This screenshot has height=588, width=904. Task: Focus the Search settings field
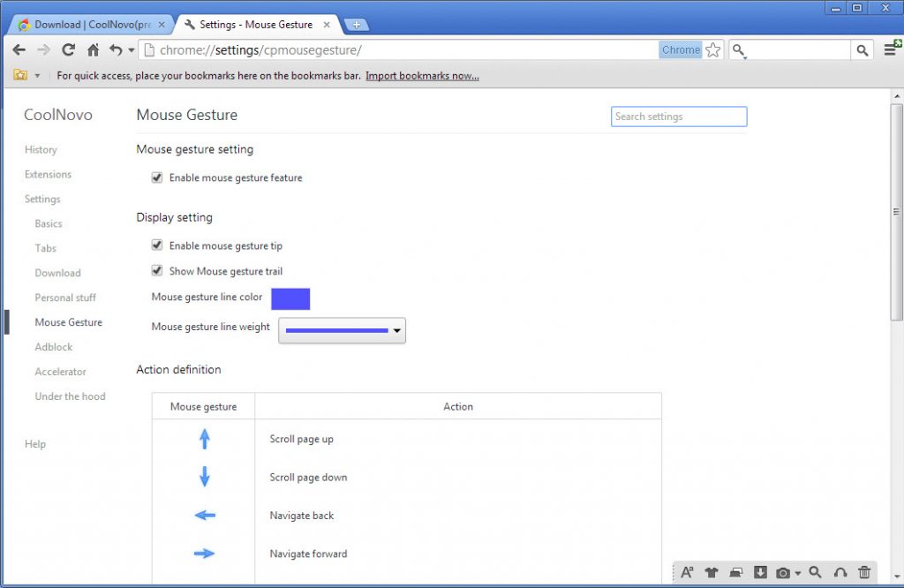coord(679,117)
